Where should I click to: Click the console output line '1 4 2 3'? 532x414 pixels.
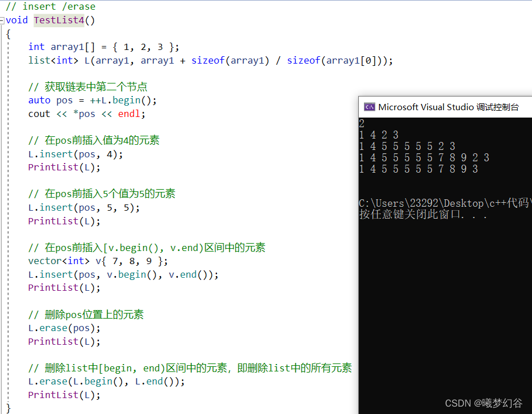coord(379,135)
